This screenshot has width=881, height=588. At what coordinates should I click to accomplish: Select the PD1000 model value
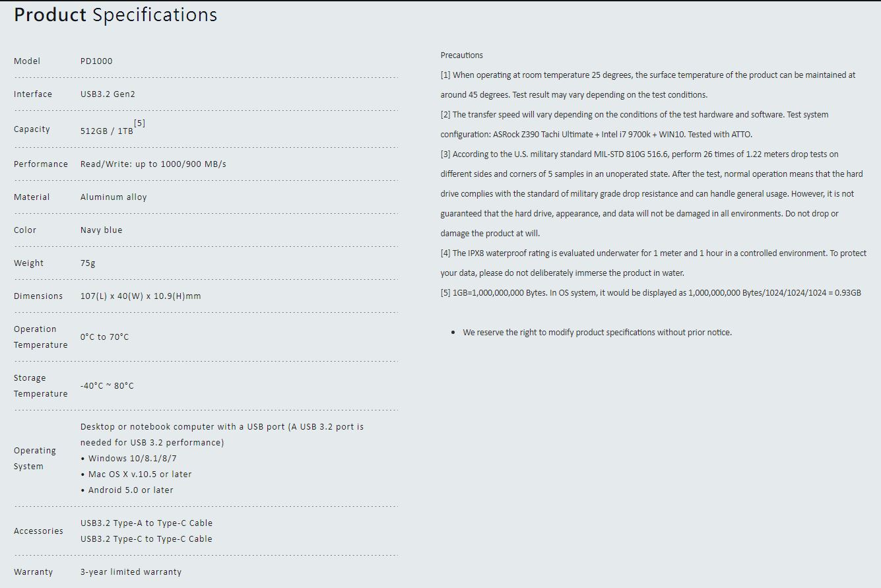pyautogui.click(x=96, y=61)
